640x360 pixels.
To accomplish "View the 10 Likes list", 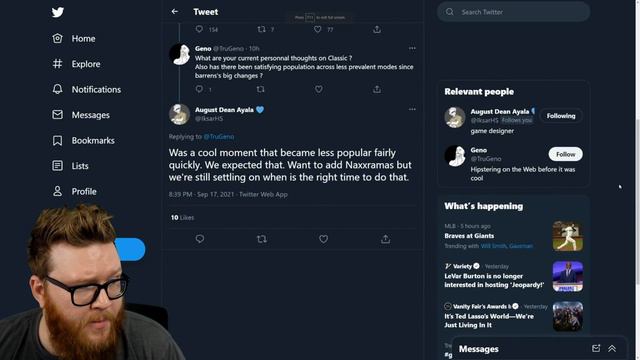I will point(182,218).
